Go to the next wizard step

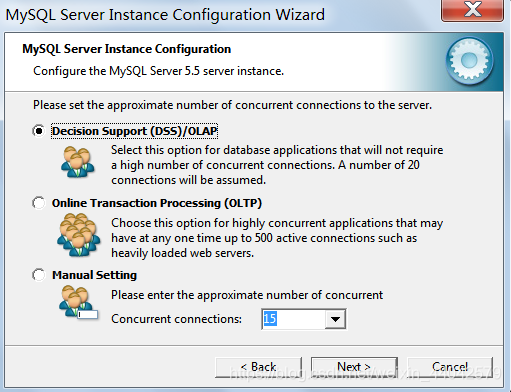(x=354, y=367)
